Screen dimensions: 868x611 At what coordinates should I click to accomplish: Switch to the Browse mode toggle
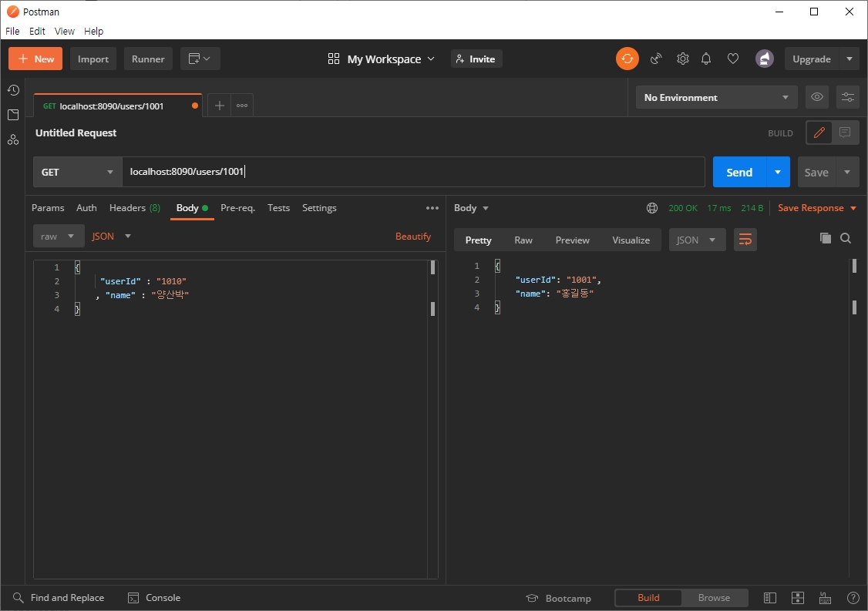coord(714,598)
